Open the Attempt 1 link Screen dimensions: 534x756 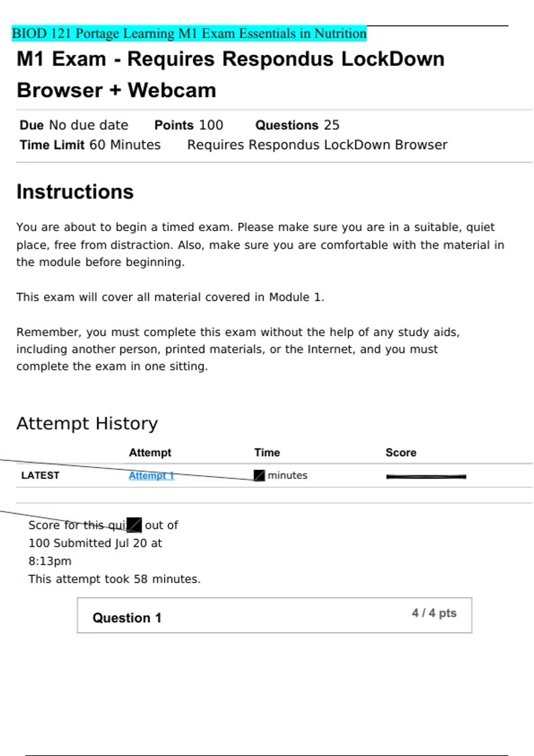click(151, 475)
